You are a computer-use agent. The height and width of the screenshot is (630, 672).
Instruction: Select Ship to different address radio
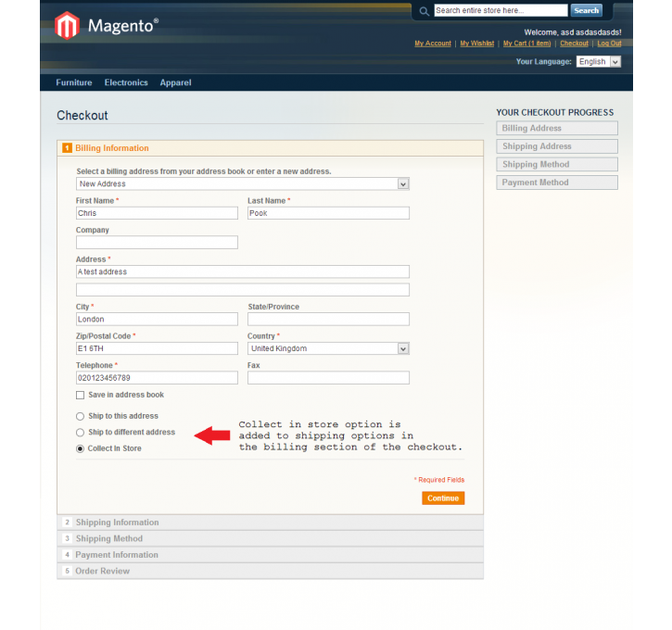pyautogui.click(x=80, y=433)
